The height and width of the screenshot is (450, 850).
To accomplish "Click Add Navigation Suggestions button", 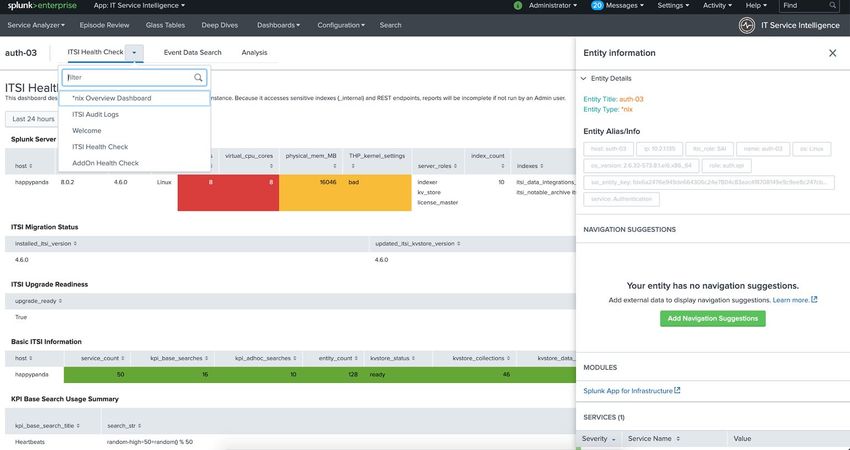I will tap(713, 318).
